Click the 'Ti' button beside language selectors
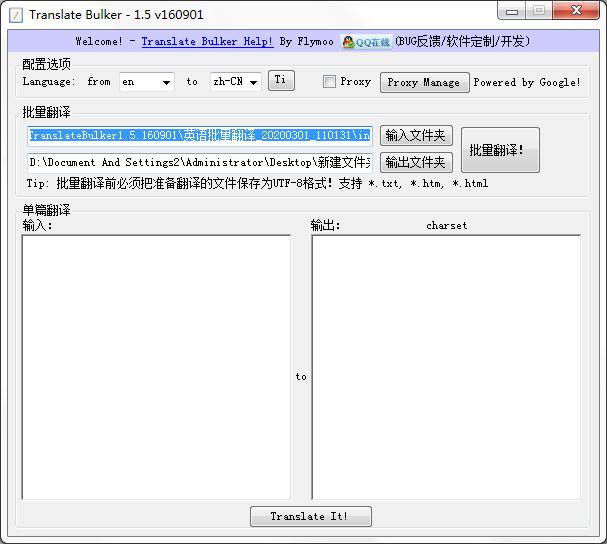The width and height of the screenshot is (607, 544). click(x=281, y=81)
